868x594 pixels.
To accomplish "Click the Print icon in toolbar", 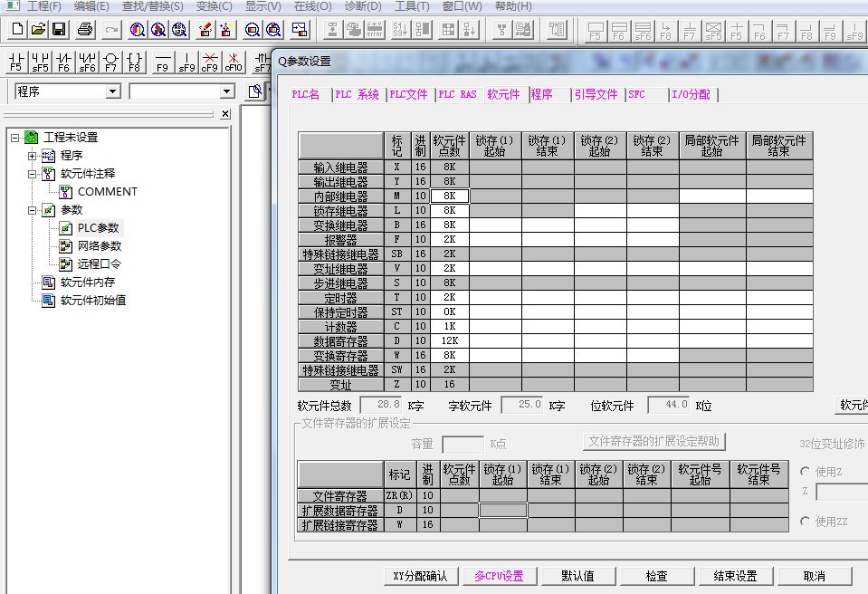I will pos(85,30).
